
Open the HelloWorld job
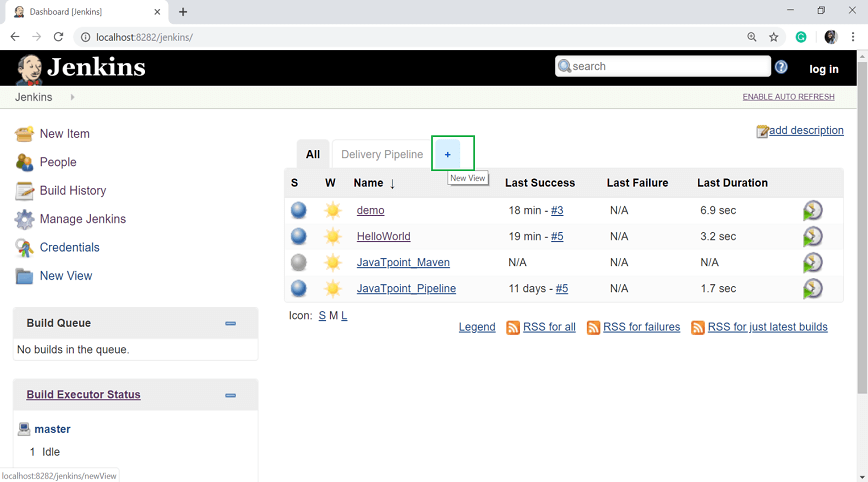tap(384, 236)
